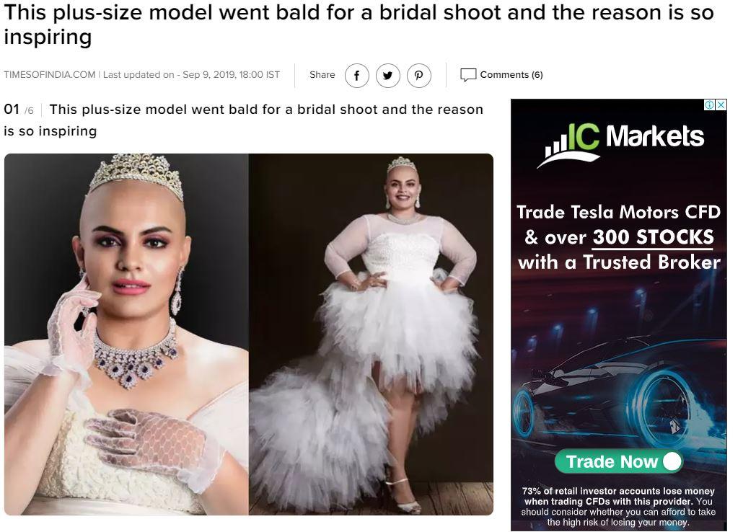Share the article on Twitter
Screen dimensions: 756x532
click(387, 75)
